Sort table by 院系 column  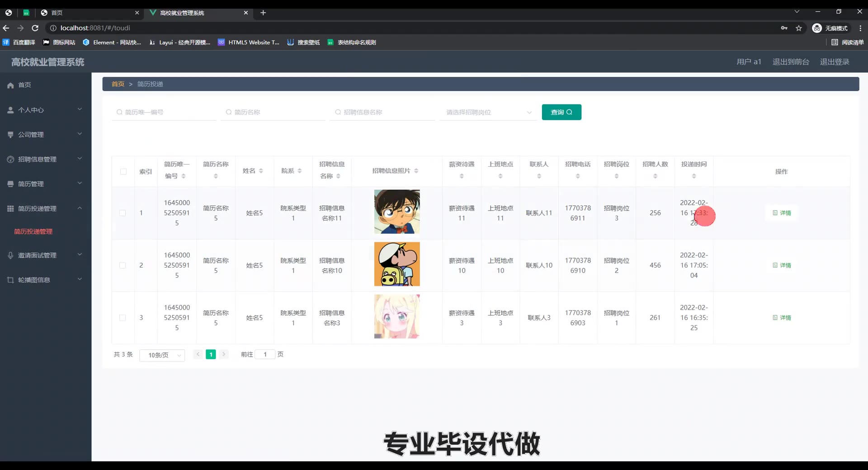click(x=300, y=171)
